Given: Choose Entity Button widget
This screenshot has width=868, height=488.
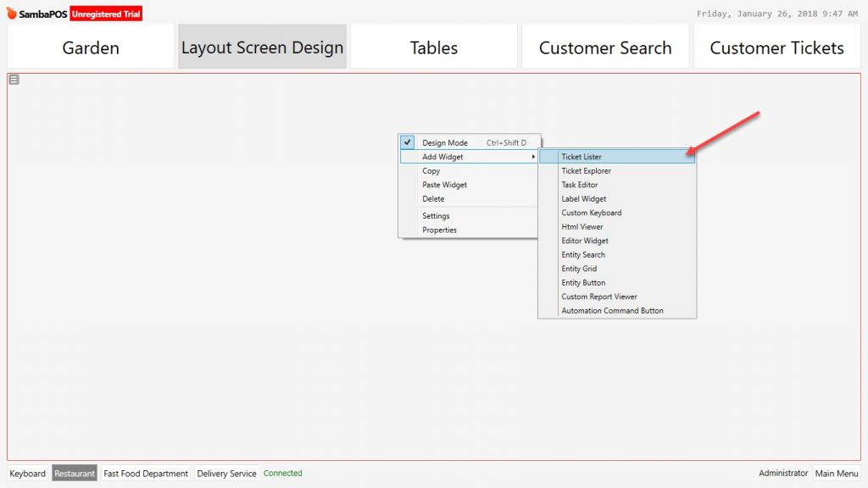Looking at the screenshot, I should pyautogui.click(x=617, y=283).
